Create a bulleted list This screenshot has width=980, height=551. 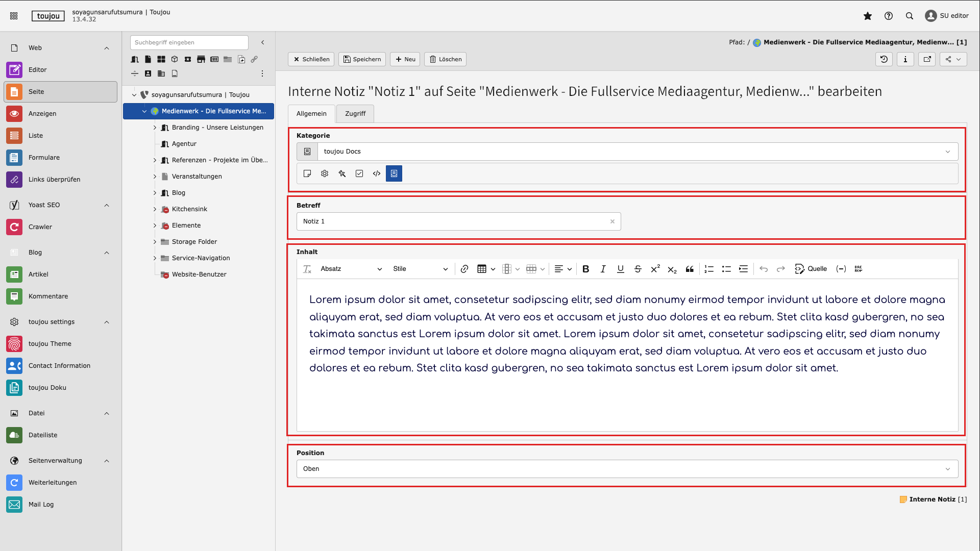726,269
